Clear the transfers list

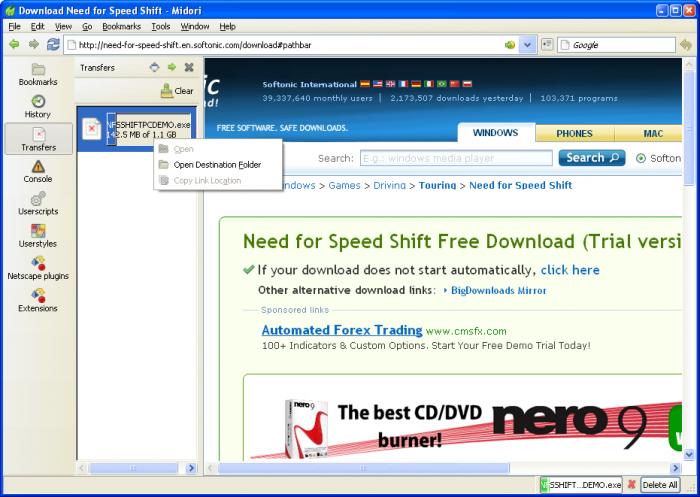pyautogui.click(x=177, y=91)
